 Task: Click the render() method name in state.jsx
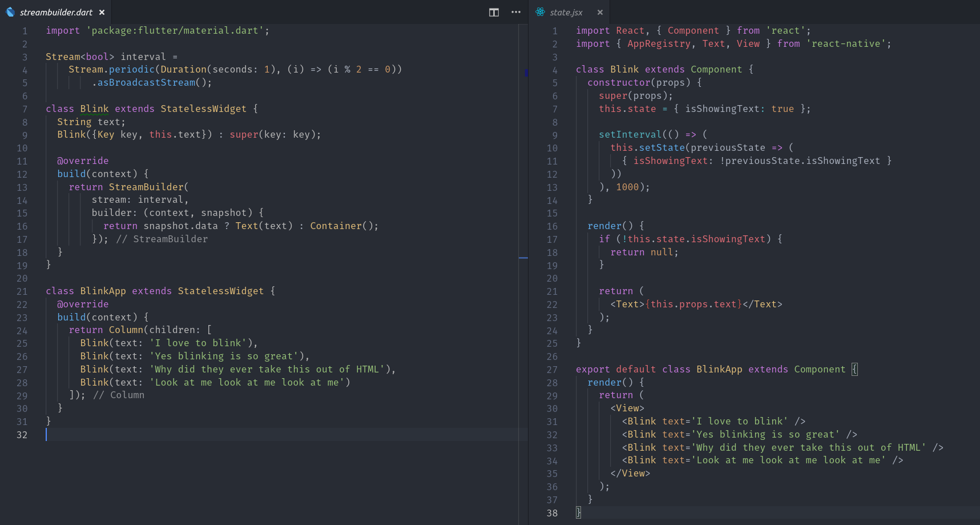[x=604, y=226]
